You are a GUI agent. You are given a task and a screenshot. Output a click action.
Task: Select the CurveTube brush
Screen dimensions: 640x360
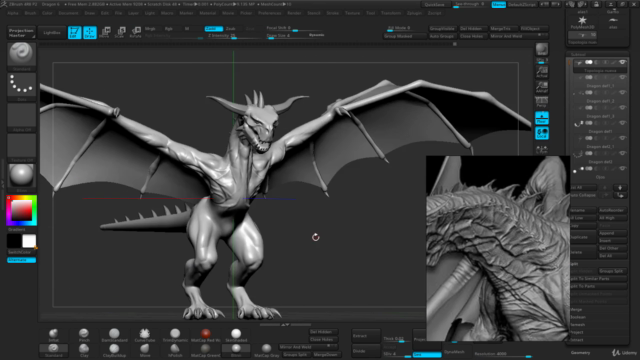pyautogui.click(x=144, y=335)
